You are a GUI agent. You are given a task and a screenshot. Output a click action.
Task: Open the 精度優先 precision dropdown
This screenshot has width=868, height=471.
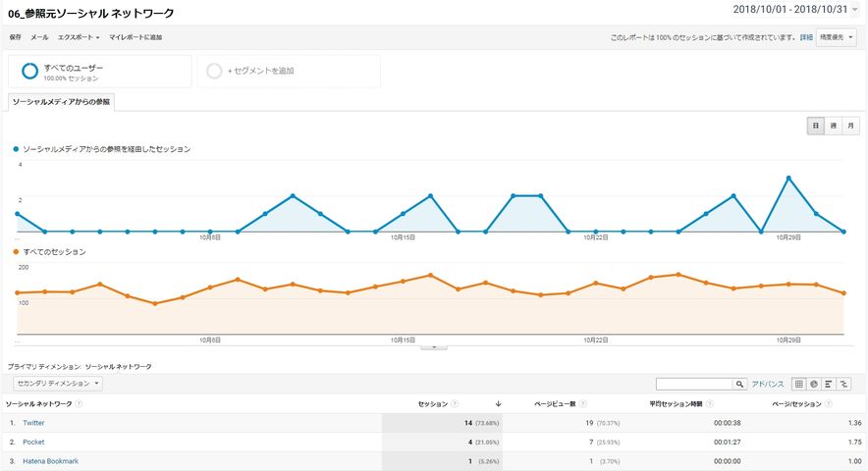[836, 37]
